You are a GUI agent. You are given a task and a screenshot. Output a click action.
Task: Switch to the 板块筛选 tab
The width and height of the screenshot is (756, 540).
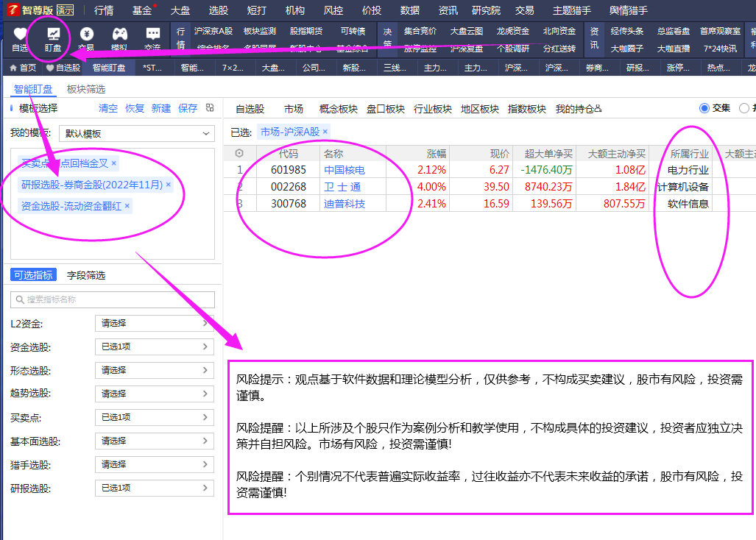pos(86,90)
